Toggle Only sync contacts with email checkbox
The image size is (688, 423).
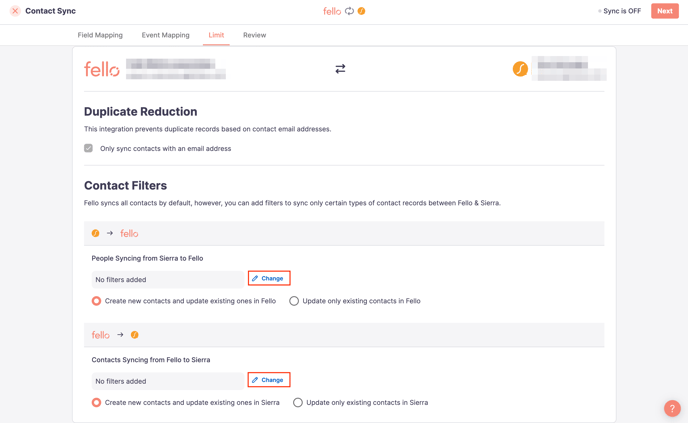click(89, 148)
